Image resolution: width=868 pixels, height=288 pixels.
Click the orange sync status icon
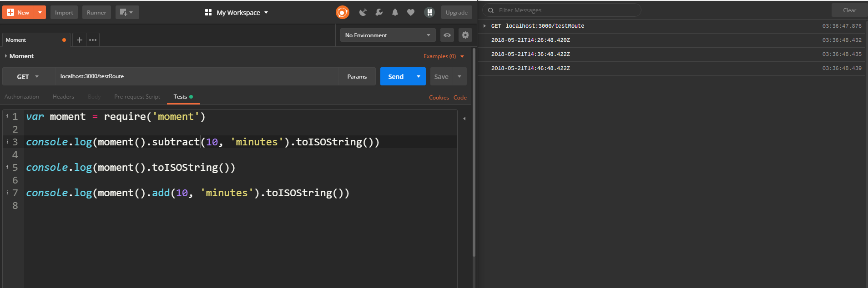[342, 12]
